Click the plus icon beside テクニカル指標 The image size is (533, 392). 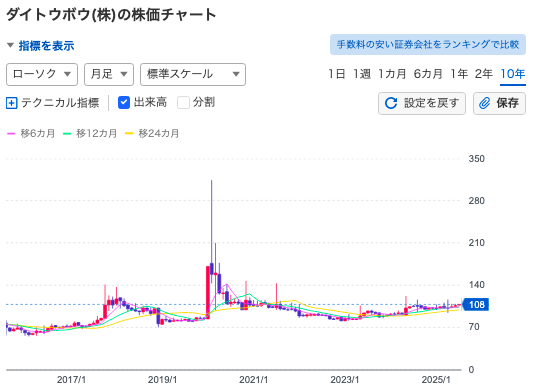tap(12, 103)
